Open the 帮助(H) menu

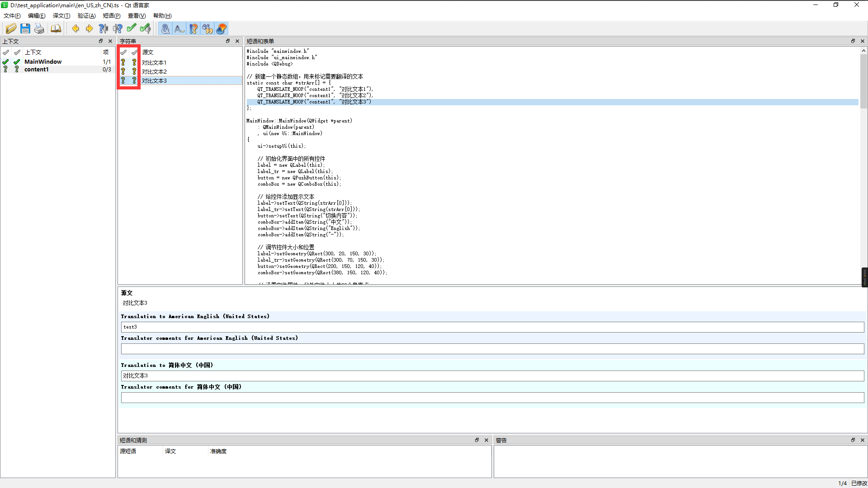coord(162,16)
